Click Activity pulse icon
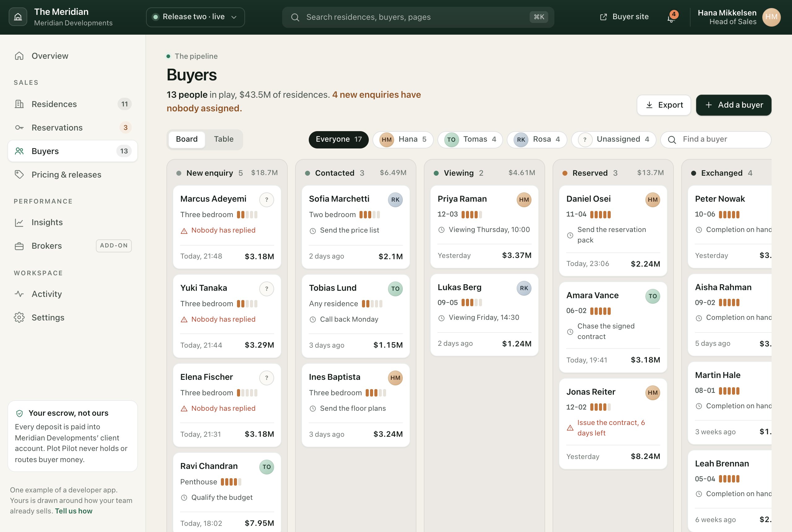Viewport: 792px width, 532px height. [x=19, y=294]
